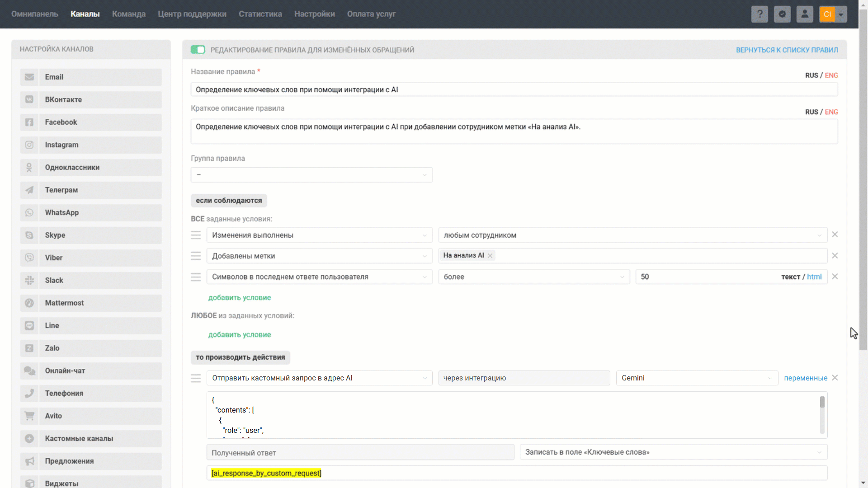Open the Статистика menu
Image resolution: width=868 pixels, height=488 pixels.
coord(260,14)
